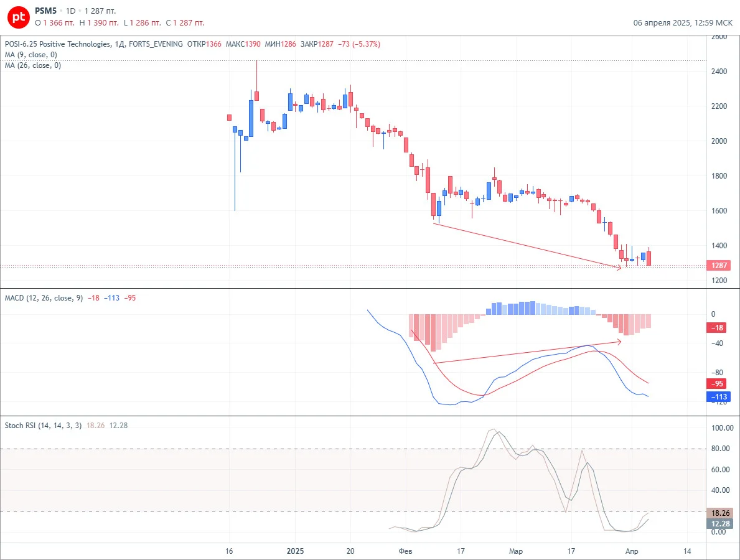Screen dimensions: 740x560
Task: Click the header value C 1 287 пт.
Action: click(185, 22)
